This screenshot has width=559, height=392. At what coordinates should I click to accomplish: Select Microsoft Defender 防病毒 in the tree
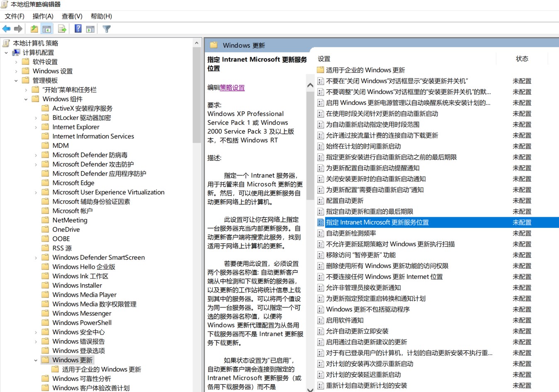[90, 155]
